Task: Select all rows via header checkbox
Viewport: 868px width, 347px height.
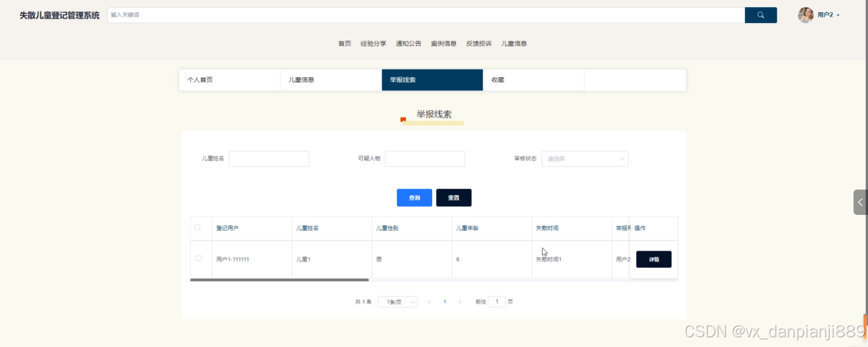Action: [x=197, y=228]
